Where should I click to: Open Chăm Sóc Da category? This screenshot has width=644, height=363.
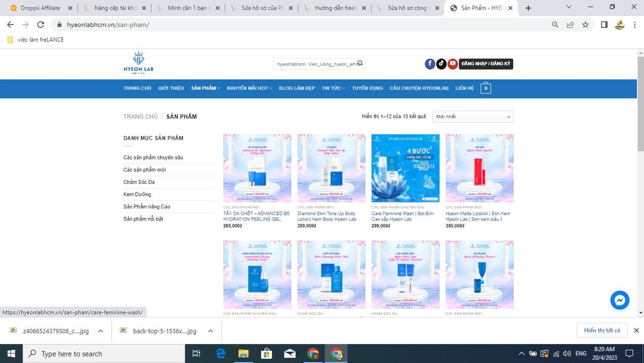click(139, 182)
